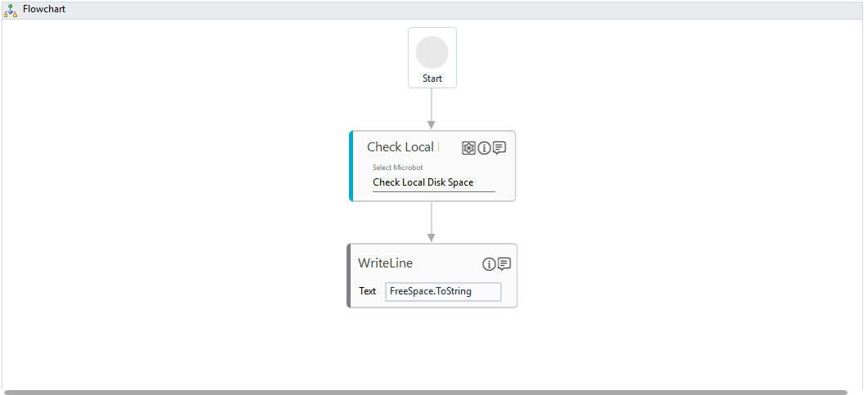Click the FreeSpace.ToString text input
868x395 pixels.
[443, 291]
